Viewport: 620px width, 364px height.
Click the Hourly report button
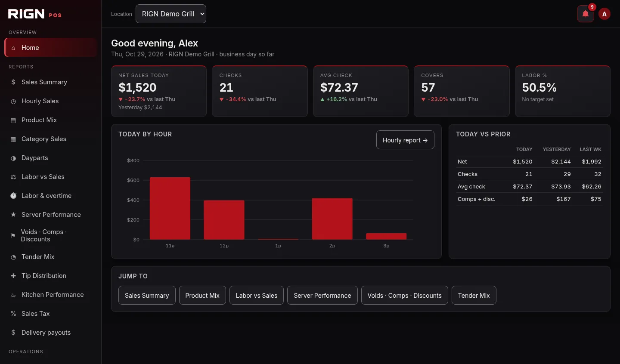pyautogui.click(x=405, y=140)
